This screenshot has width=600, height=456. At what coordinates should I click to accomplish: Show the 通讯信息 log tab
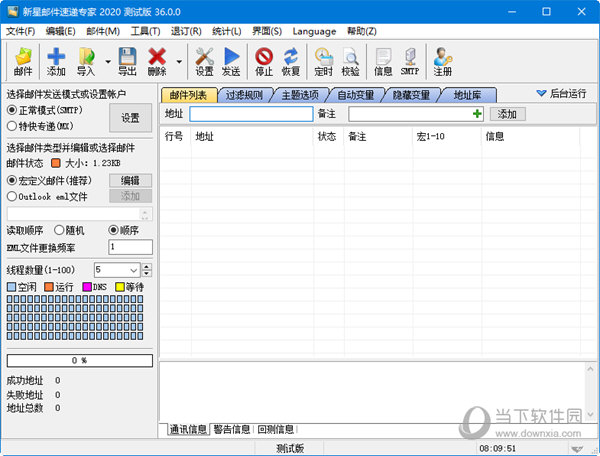point(188,429)
